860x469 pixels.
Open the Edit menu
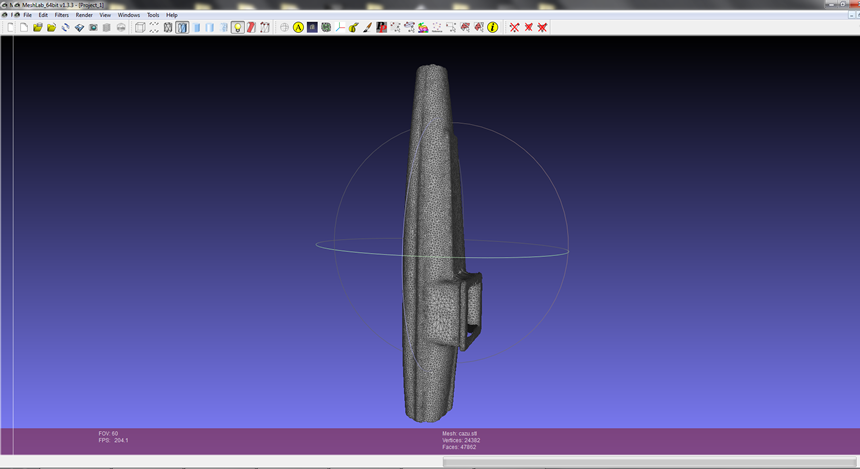pyautogui.click(x=43, y=15)
